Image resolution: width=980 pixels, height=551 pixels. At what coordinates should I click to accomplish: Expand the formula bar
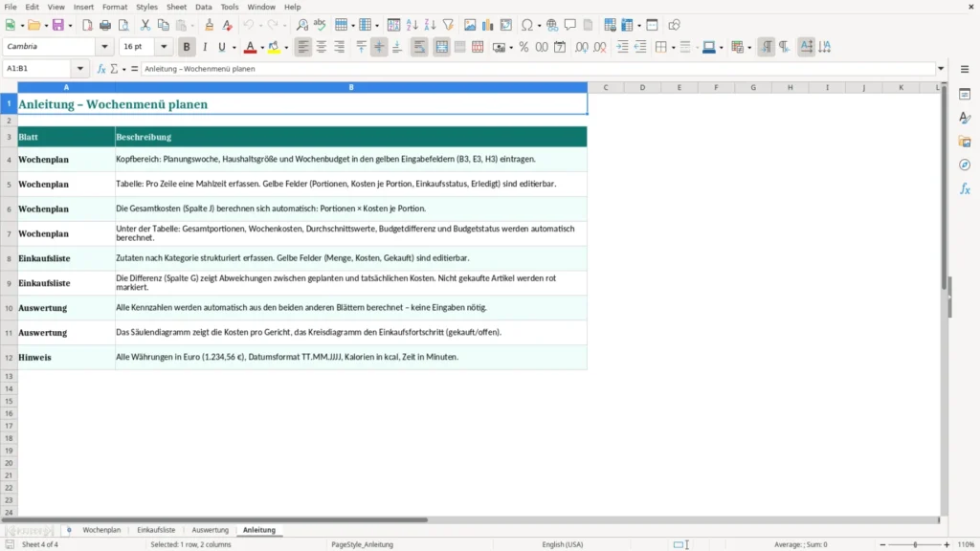[941, 69]
